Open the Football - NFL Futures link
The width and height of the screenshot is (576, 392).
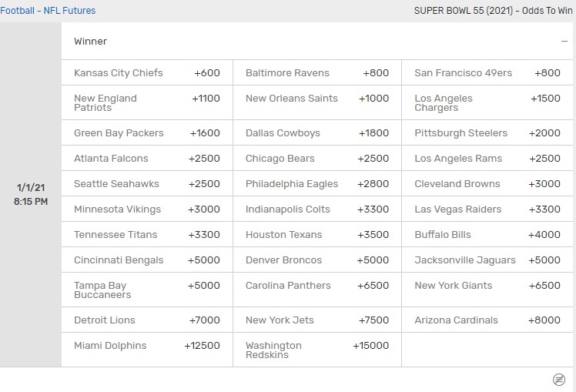pos(48,11)
